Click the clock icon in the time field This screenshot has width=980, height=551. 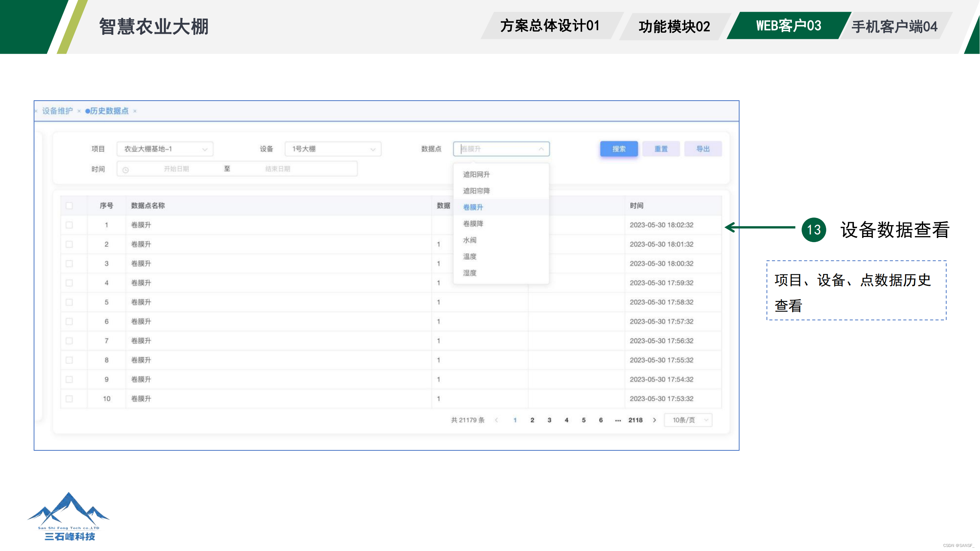coord(126,170)
